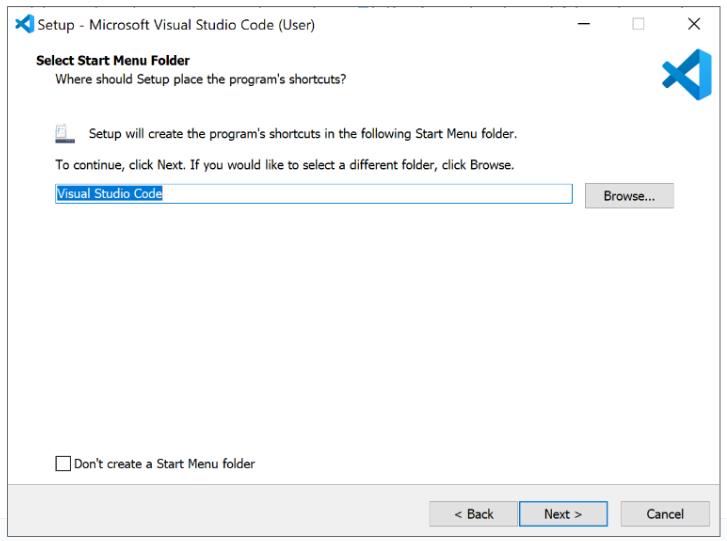Minimize the Setup window
727x541 pixels.
click(x=582, y=24)
